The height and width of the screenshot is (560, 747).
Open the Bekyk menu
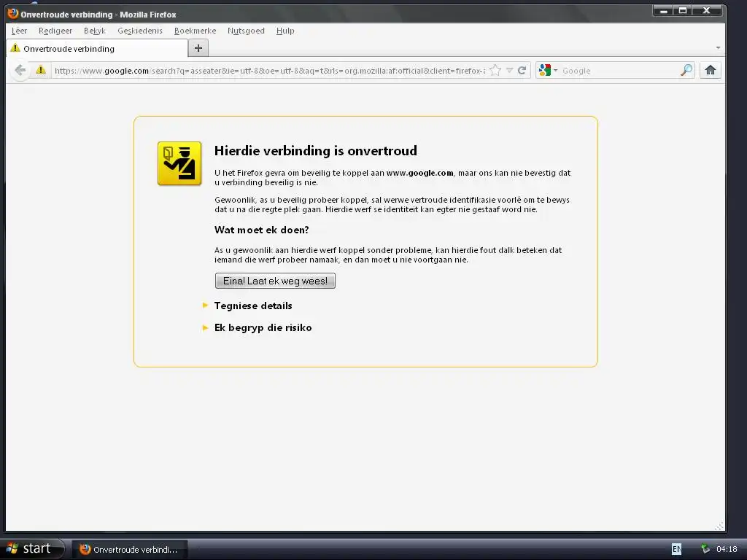click(94, 31)
